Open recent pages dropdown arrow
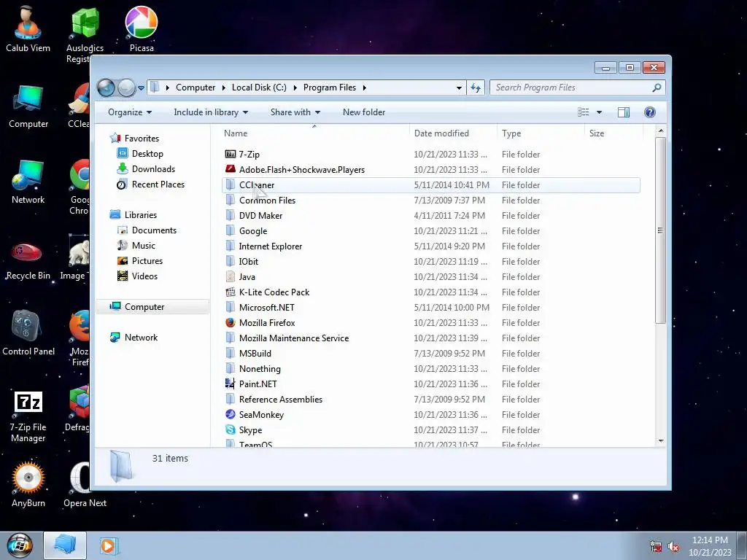 pyautogui.click(x=141, y=88)
